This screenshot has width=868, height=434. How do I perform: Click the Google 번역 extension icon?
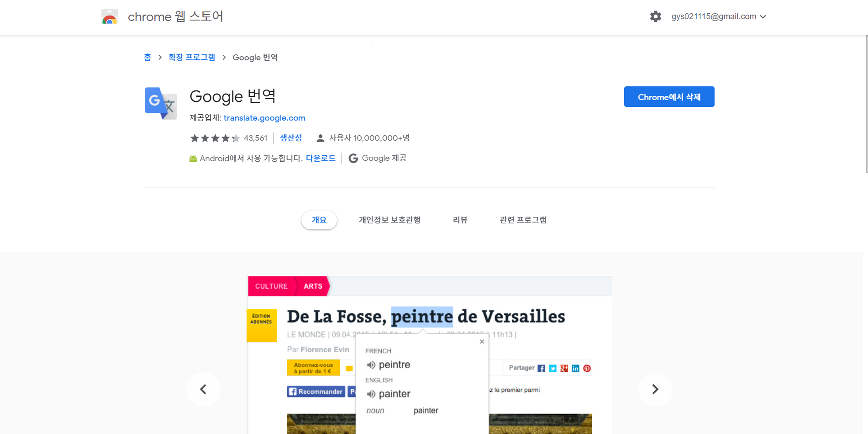[x=161, y=103]
